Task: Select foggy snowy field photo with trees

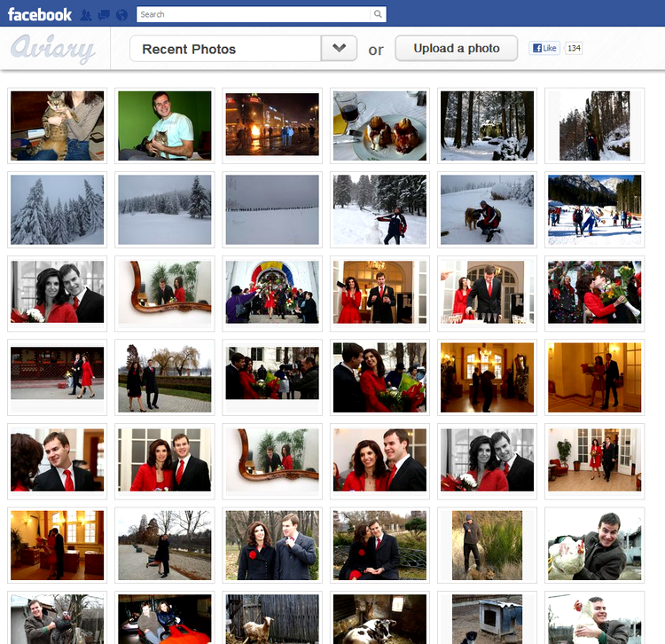Action: [165, 209]
